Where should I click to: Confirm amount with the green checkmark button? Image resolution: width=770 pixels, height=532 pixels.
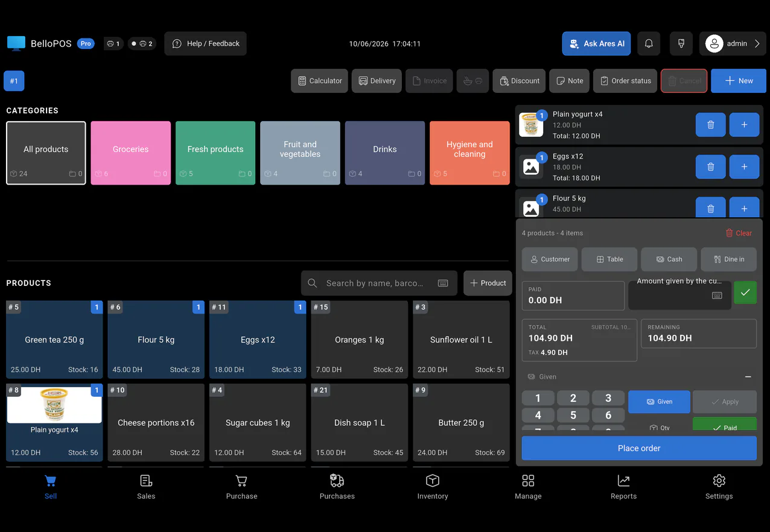[745, 293]
